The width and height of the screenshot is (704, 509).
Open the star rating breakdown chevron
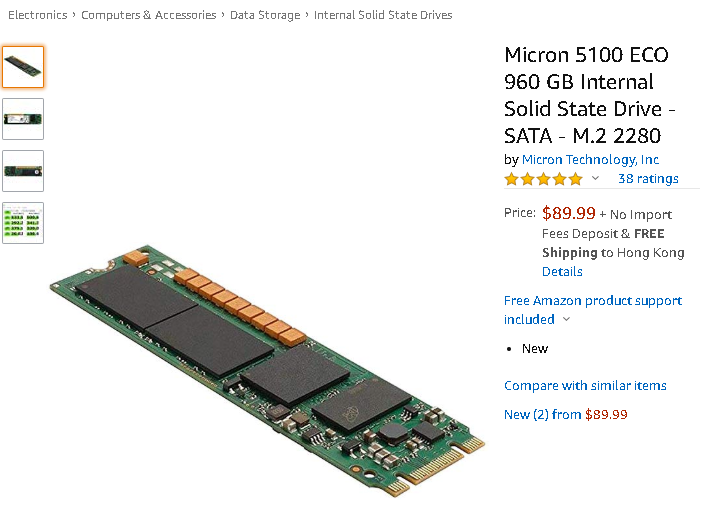click(596, 179)
